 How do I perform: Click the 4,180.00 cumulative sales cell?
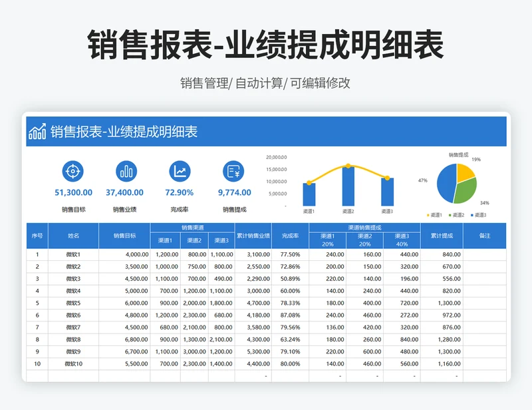pos(253,315)
